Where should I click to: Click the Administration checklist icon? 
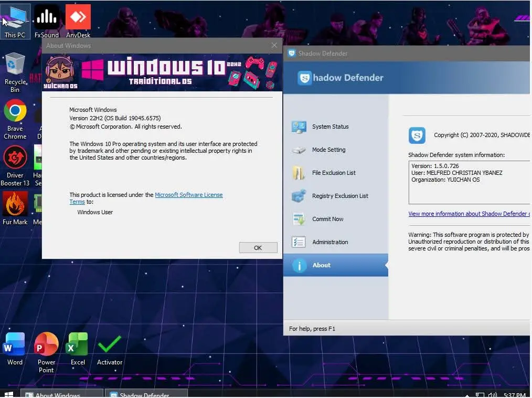299,242
